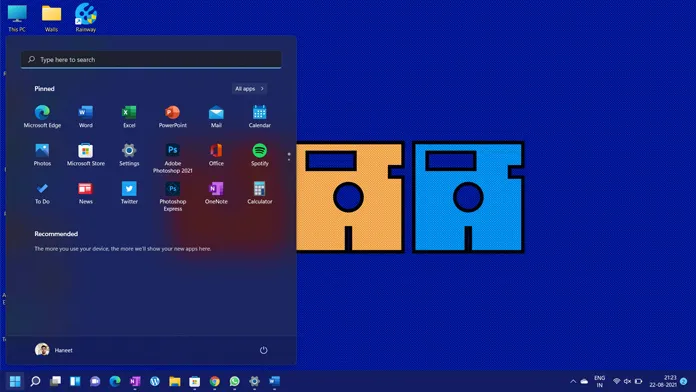Open the Office app
Viewport: 696px width, 392px height.
216,154
